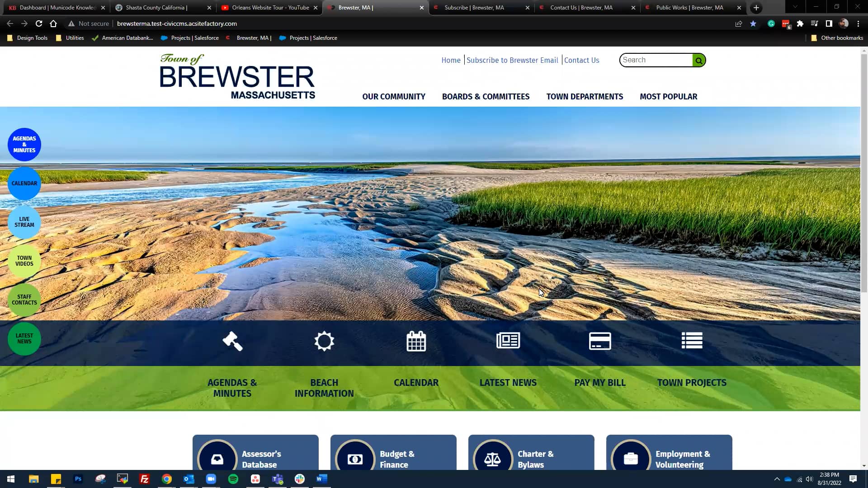Select the Our Community menu item
The height and width of the screenshot is (488, 868).
(x=393, y=97)
